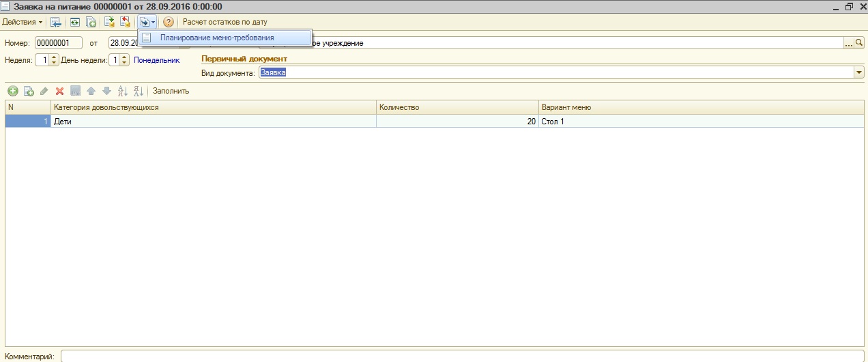868x362 pixels.
Task: Expand the Вид документа dropdown arrow
Action: [858, 73]
